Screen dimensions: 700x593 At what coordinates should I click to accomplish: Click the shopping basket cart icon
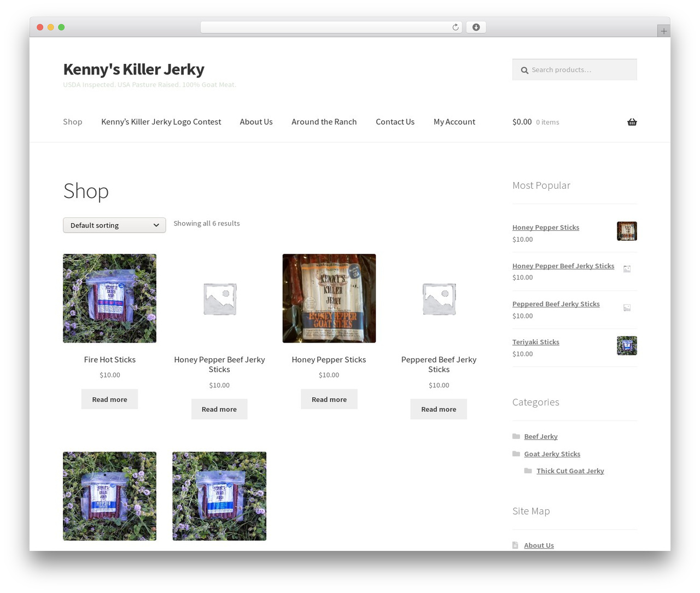click(x=632, y=122)
